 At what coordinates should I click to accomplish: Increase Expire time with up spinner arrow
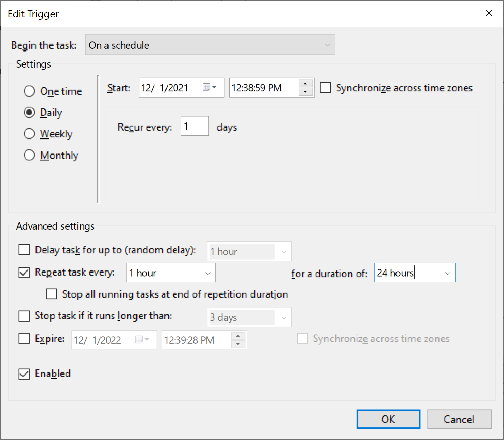point(238,336)
